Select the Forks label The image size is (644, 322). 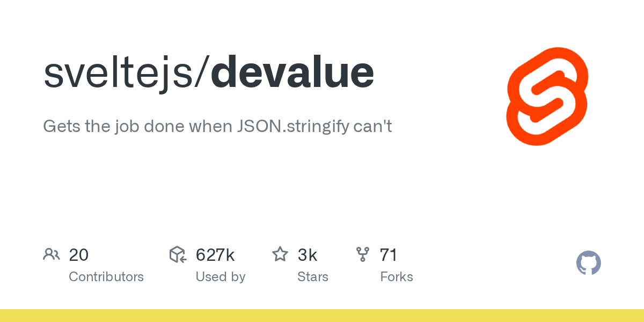[x=396, y=277]
